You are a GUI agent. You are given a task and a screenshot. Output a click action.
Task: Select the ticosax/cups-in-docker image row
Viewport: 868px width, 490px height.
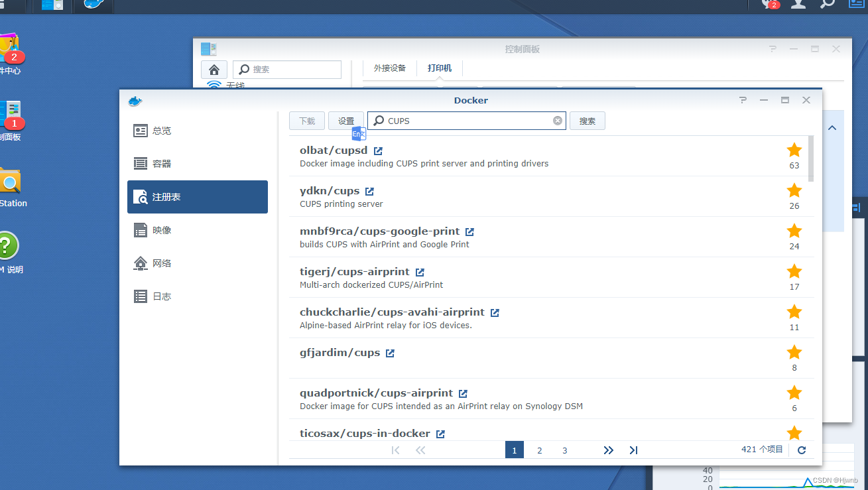point(548,430)
